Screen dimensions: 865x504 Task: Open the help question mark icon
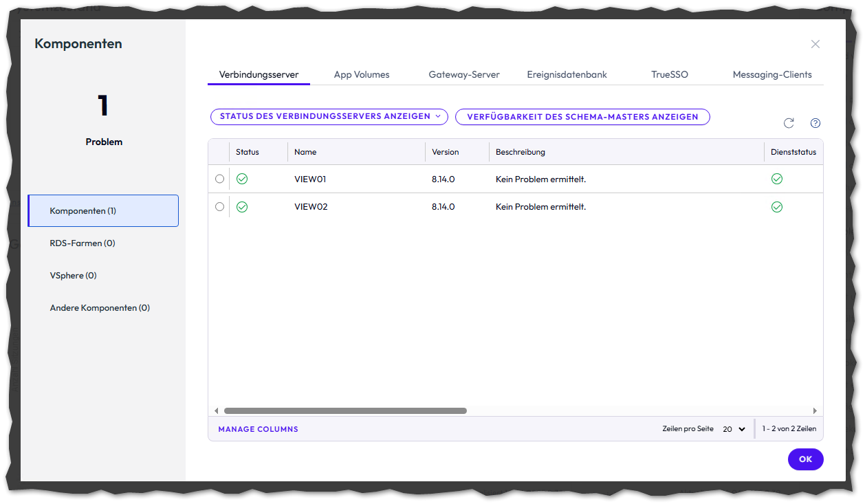(815, 123)
